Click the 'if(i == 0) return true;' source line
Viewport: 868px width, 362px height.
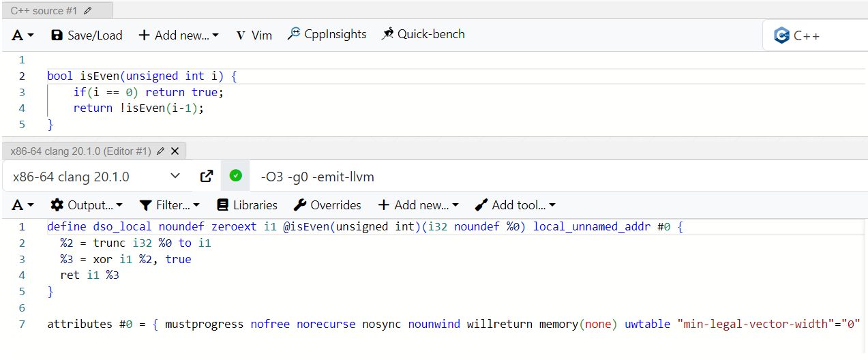tap(149, 92)
